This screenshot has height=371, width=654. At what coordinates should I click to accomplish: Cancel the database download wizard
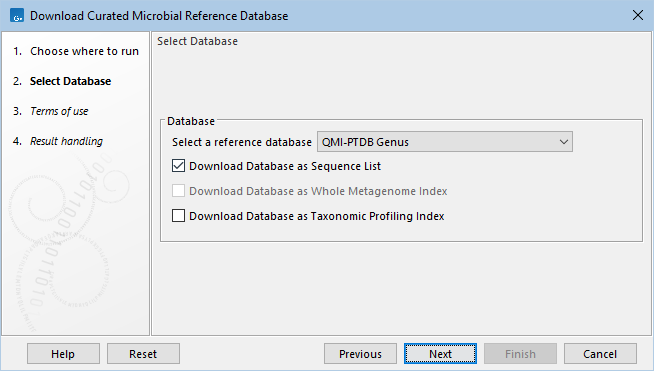tap(601, 354)
